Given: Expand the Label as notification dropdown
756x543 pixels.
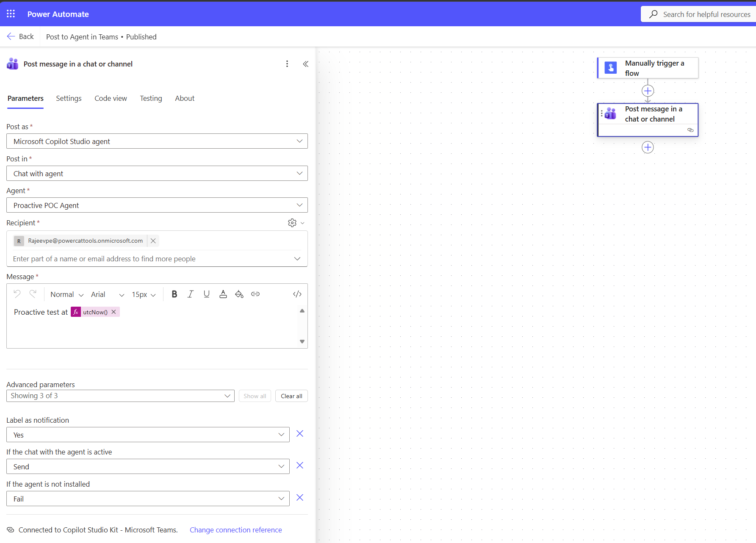Looking at the screenshot, I should coord(148,435).
